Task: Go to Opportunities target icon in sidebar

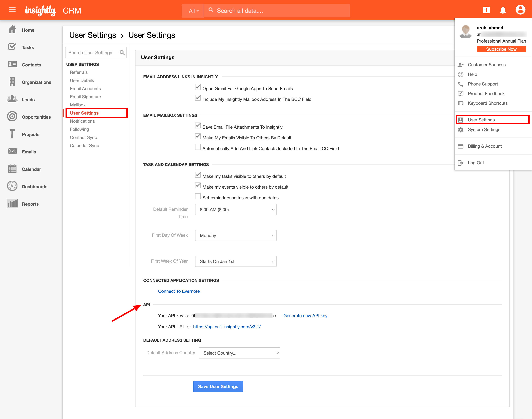Action: pos(12,117)
